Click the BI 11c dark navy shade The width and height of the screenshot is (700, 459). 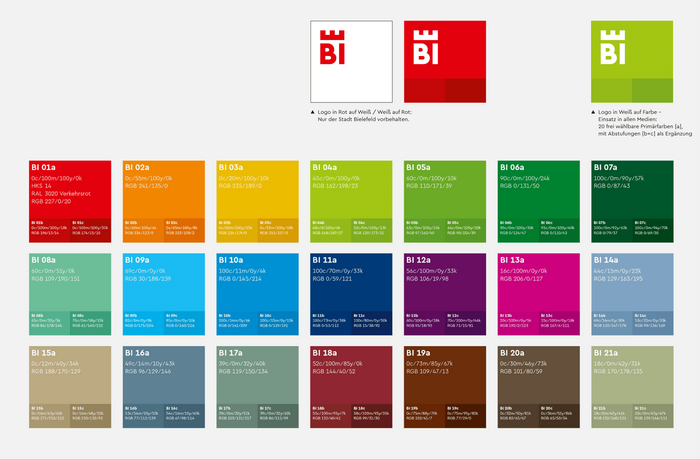click(x=372, y=323)
